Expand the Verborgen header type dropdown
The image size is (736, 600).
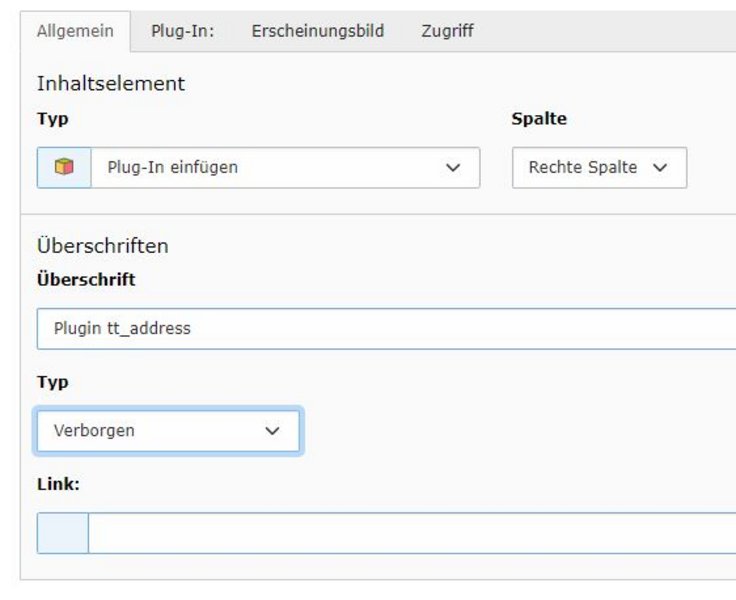[167, 431]
